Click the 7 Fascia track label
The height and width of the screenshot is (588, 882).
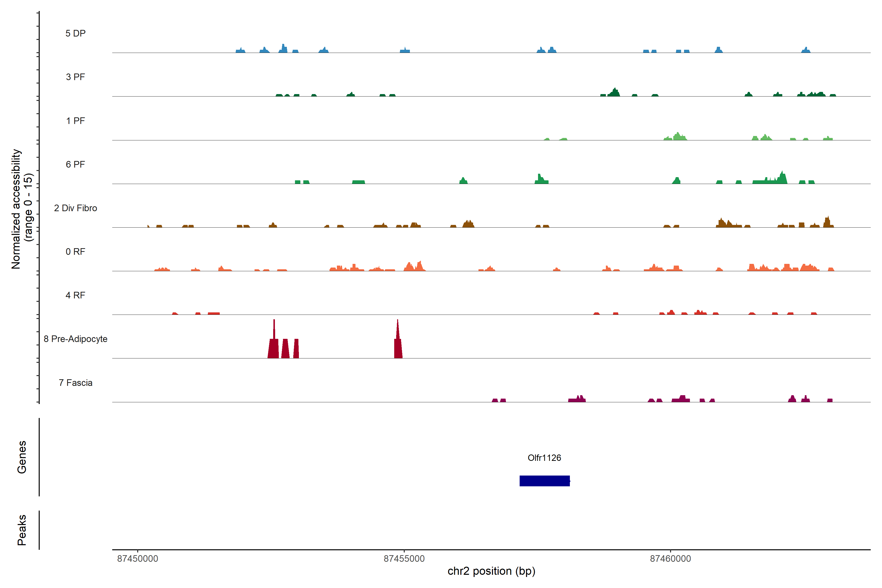click(x=75, y=382)
